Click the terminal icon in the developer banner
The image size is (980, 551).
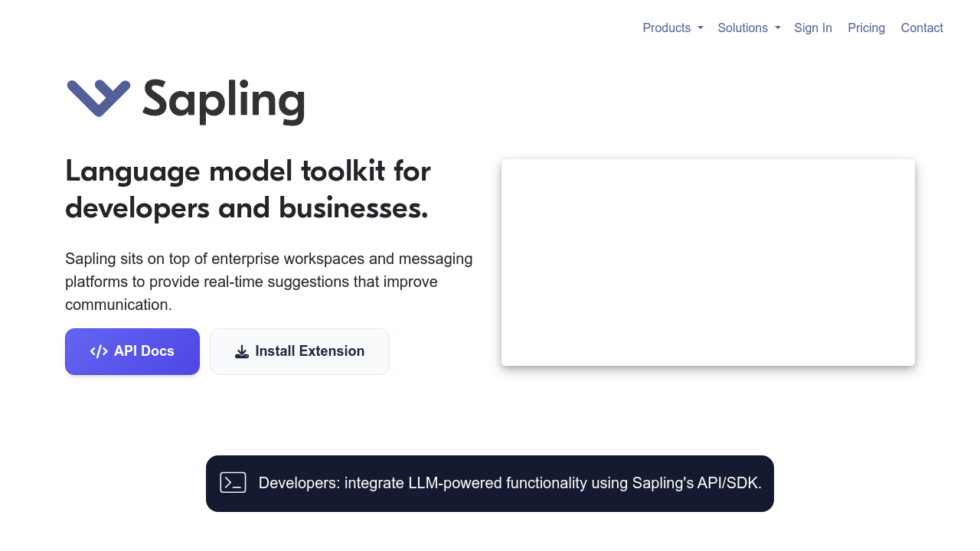[x=233, y=483]
